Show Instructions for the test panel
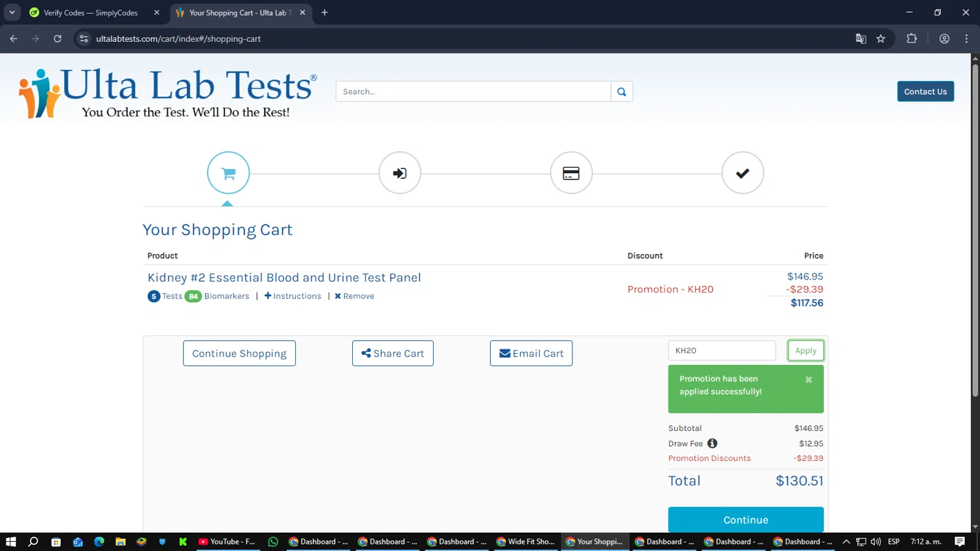The width and height of the screenshot is (980, 551). click(x=293, y=296)
